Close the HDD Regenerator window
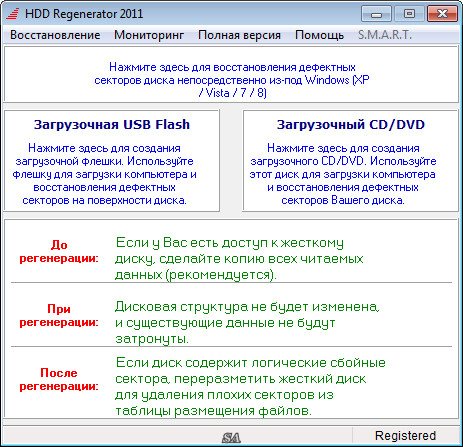The height and width of the screenshot is (447, 463). 442,14
